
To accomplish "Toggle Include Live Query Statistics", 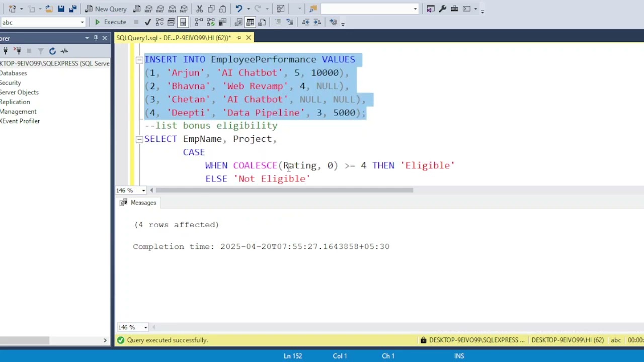I will (x=210, y=22).
